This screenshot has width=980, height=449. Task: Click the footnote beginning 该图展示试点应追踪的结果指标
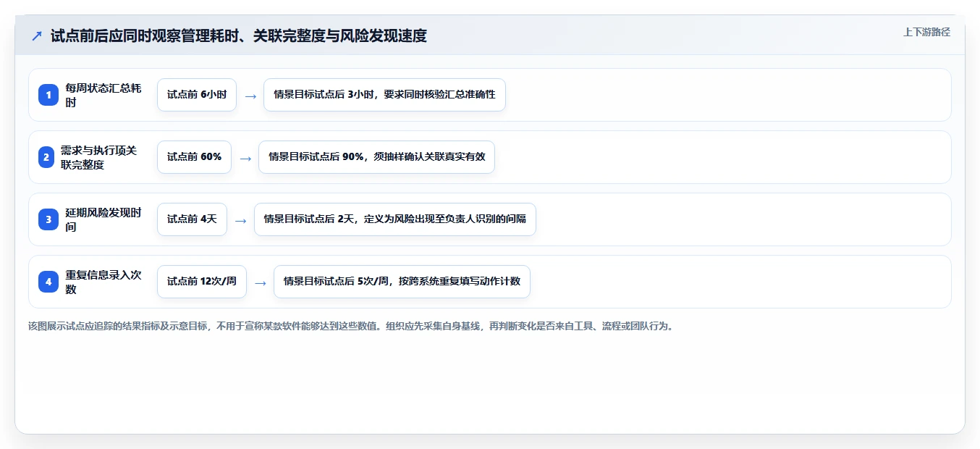pyautogui.click(x=351, y=326)
